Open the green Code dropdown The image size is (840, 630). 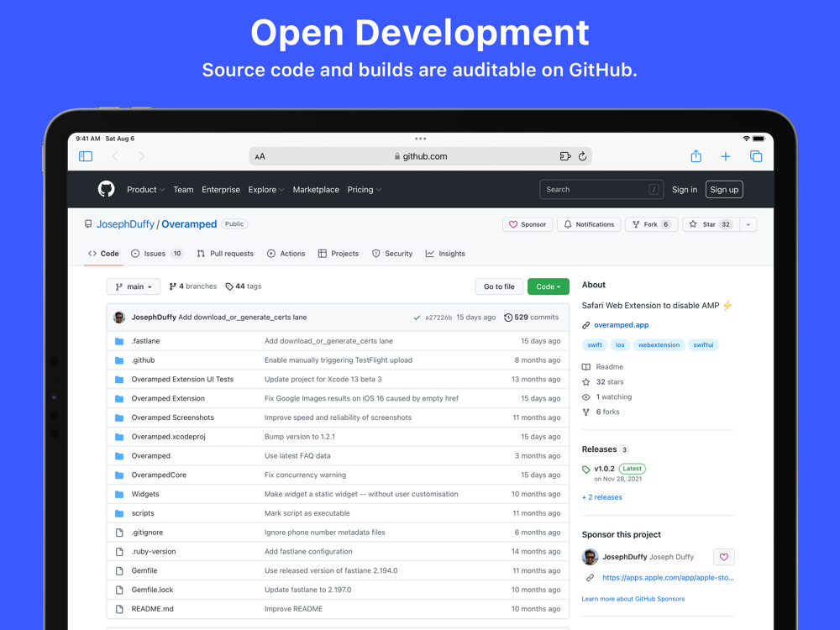coord(548,286)
